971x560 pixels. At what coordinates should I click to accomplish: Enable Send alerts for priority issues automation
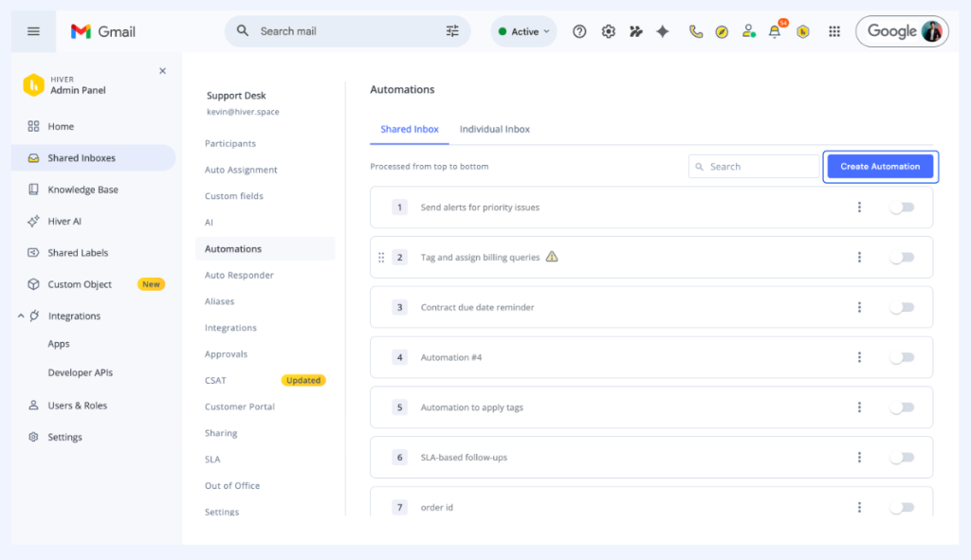pyautogui.click(x=902, y=208)
